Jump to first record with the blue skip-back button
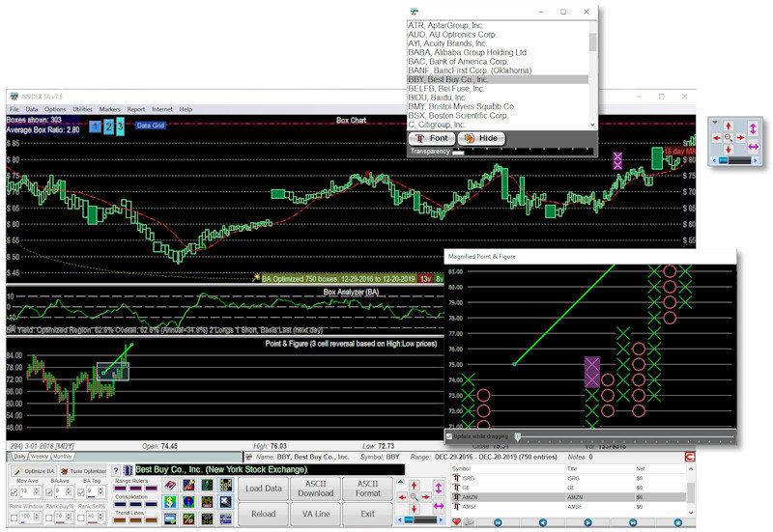Viewport: 773px width, 532px height. (498, 522)
